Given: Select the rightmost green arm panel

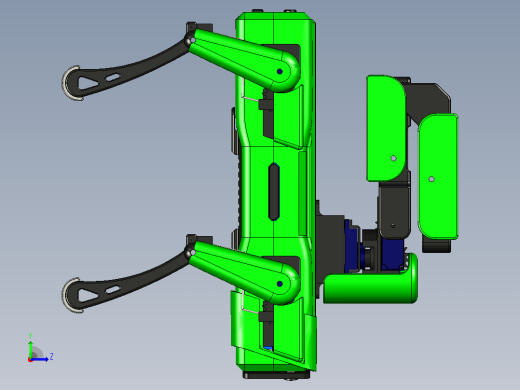Looking at the screenshot, I should click(x=438, y=177).
